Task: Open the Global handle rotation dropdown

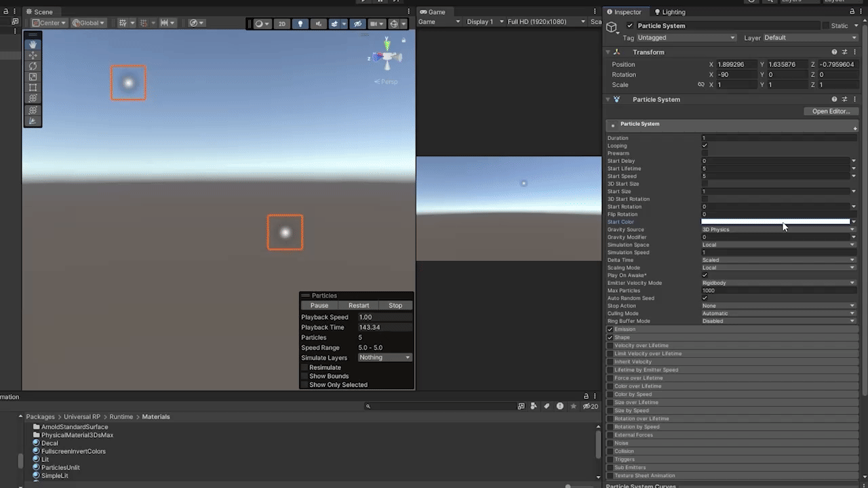Action: [89, 23]
